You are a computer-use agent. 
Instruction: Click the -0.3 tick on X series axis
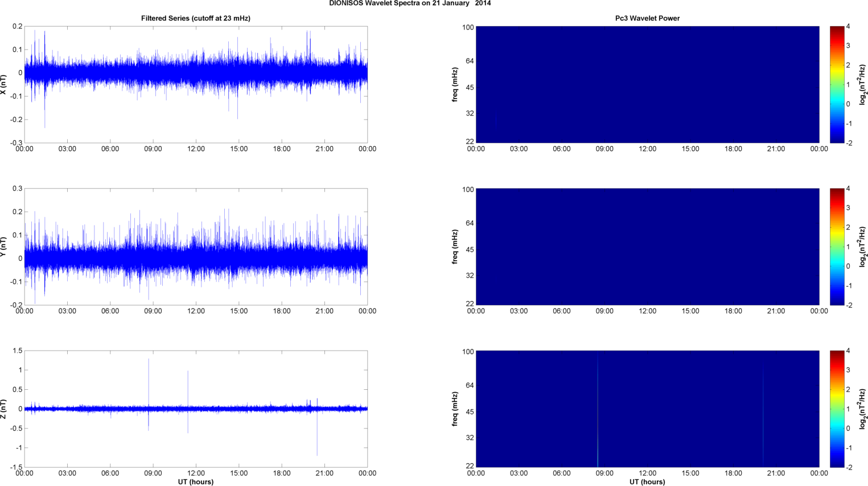click(17, 143)
